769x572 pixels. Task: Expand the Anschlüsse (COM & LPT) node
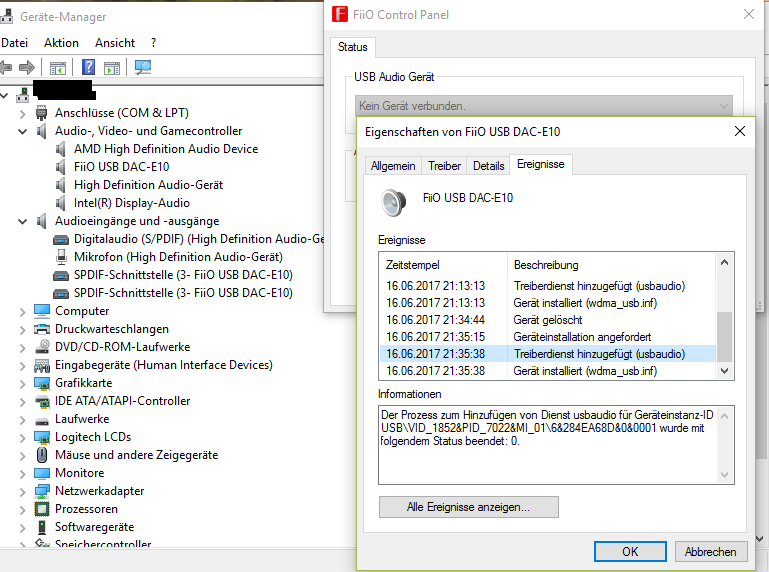(x=23, y=114)
